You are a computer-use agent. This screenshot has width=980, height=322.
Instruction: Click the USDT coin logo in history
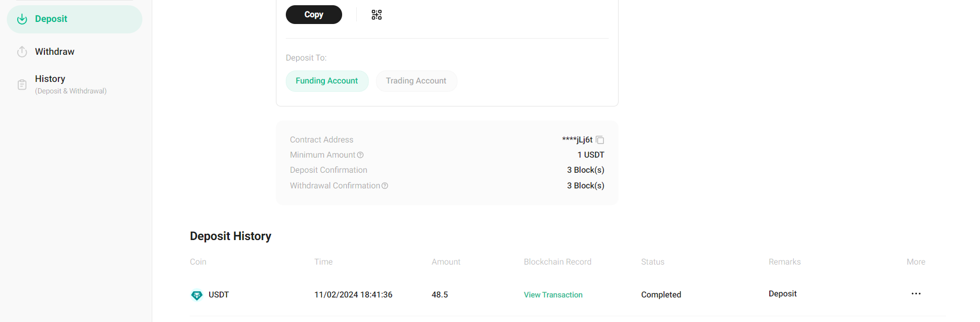(197, 295)
